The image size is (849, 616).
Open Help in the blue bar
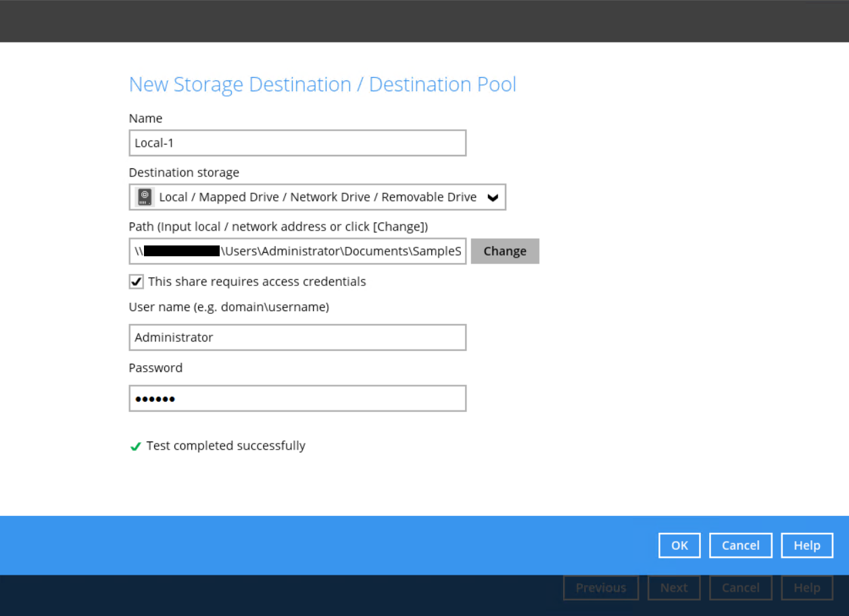tap(806, 546)
